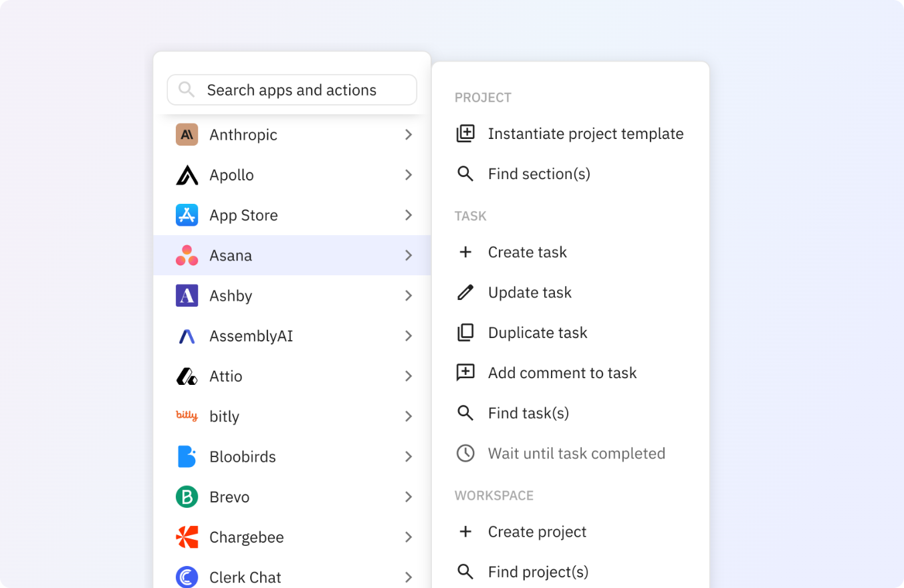904x588 pixels.
Task: Click magnifier icon beside Find section(s)
Action: pos(465,174)
